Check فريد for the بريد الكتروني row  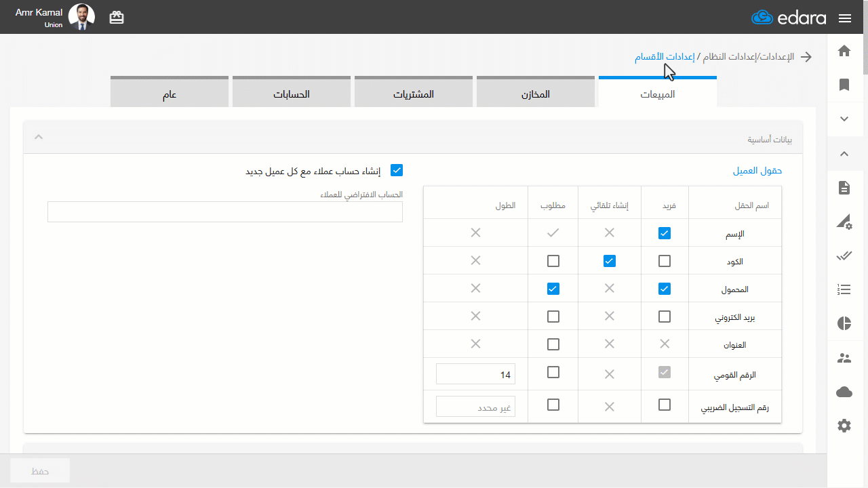point(665,317)
